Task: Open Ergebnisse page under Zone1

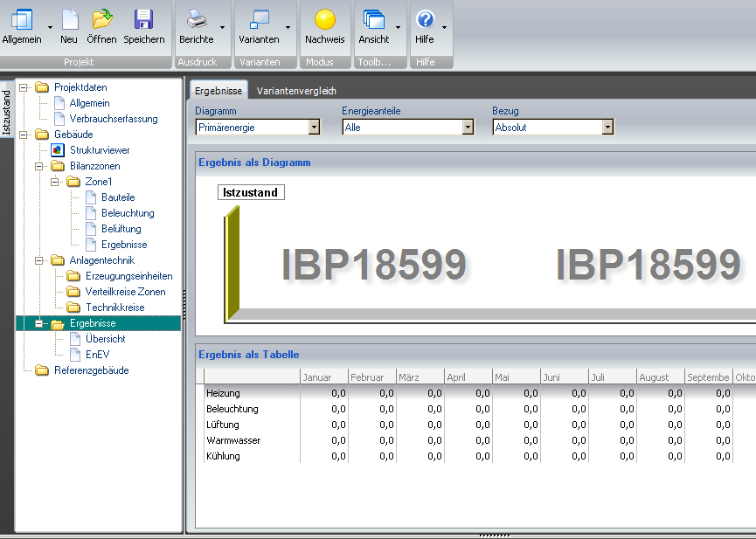Action: coord(124,245)
